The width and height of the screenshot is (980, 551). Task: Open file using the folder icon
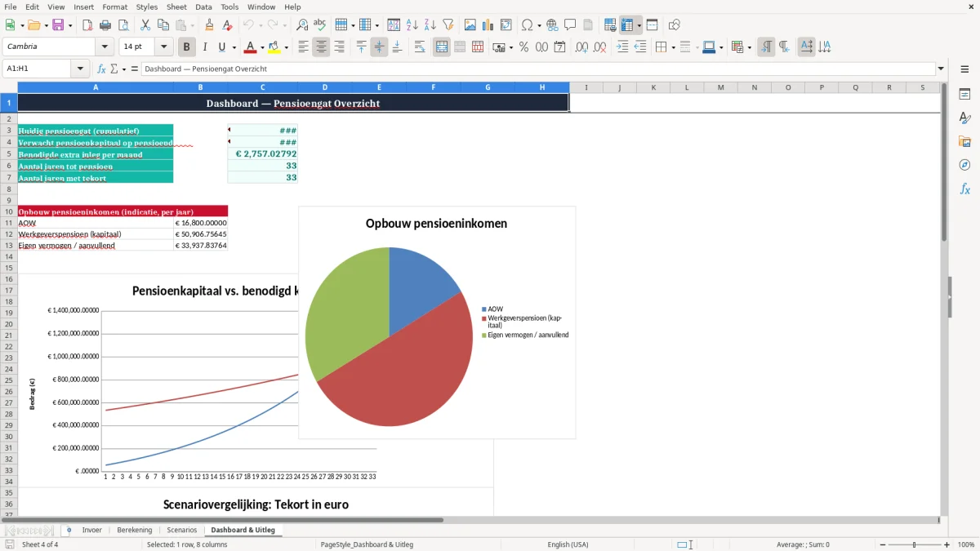pos(33,25)
